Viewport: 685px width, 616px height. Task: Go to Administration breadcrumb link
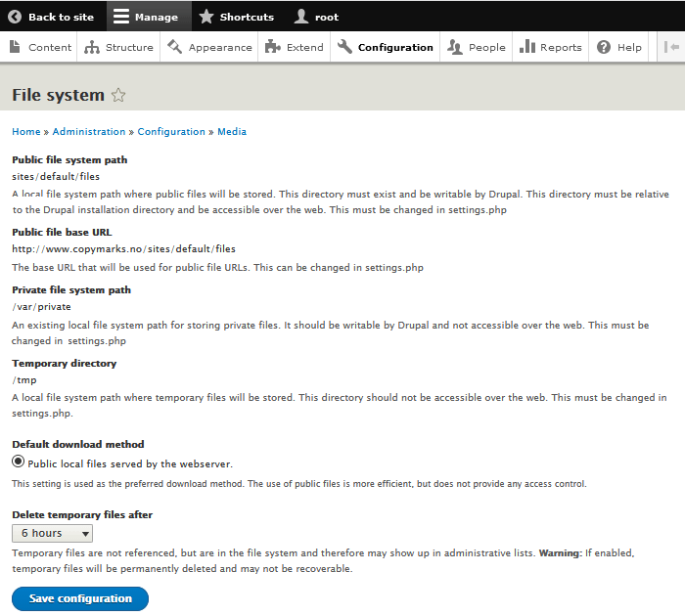point(89,131)
